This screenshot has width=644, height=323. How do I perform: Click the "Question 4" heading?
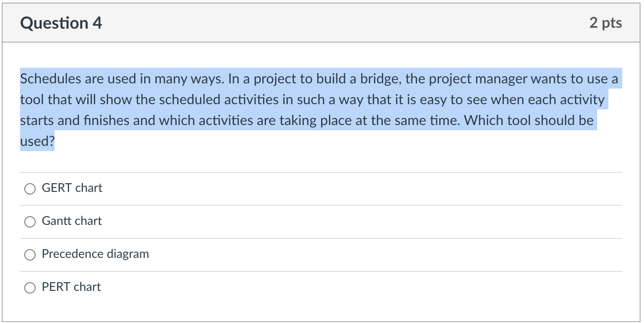coord(61,23)
